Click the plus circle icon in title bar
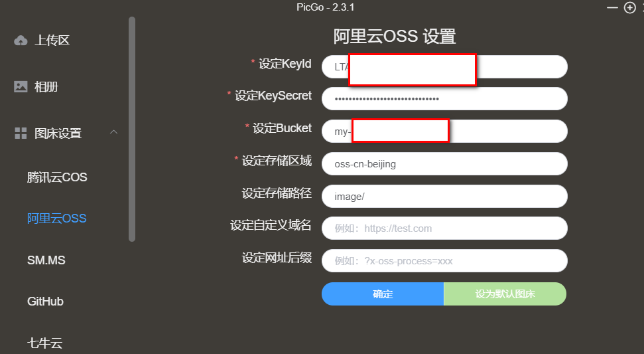The image size is (644, 354). [x=629, y=7]
